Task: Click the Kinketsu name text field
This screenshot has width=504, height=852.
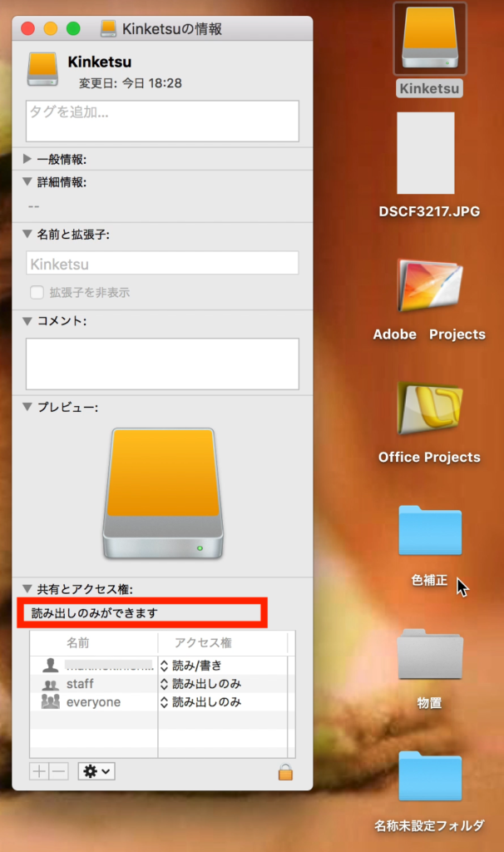Action: coord(162,263)
